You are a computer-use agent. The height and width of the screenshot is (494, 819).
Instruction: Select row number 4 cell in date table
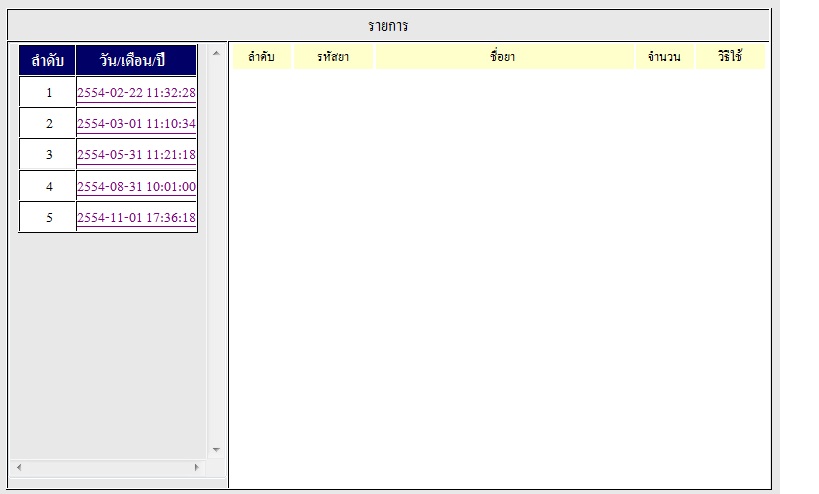click(48, 186)
